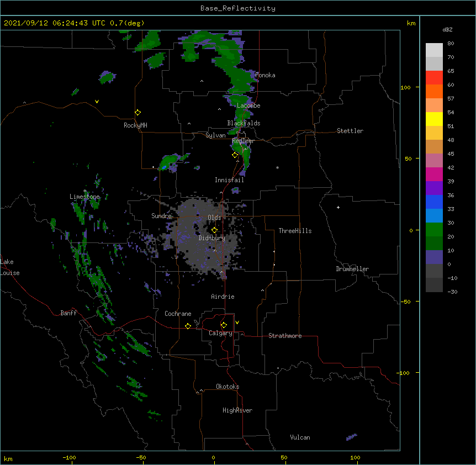Click the magenta 39-42 dBZ legend swatch
The image size is (476, 465).
tap(434, 174)
